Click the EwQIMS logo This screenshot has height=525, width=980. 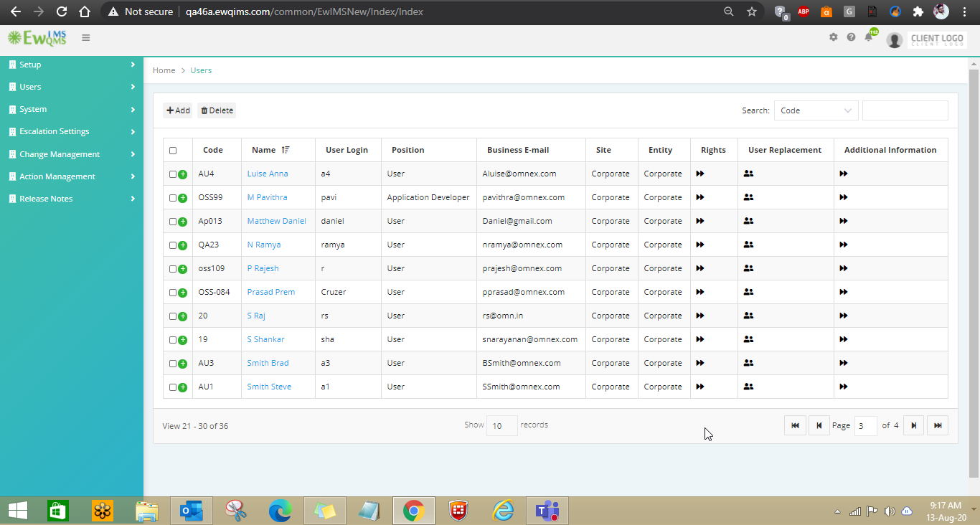(x=37, y=37)
